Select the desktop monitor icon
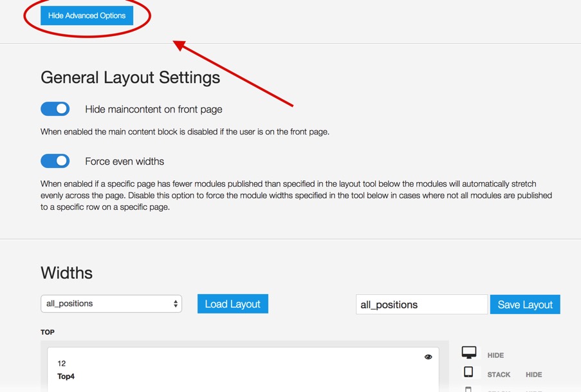The width and height of the screenshot is (581, 392). 469,353
